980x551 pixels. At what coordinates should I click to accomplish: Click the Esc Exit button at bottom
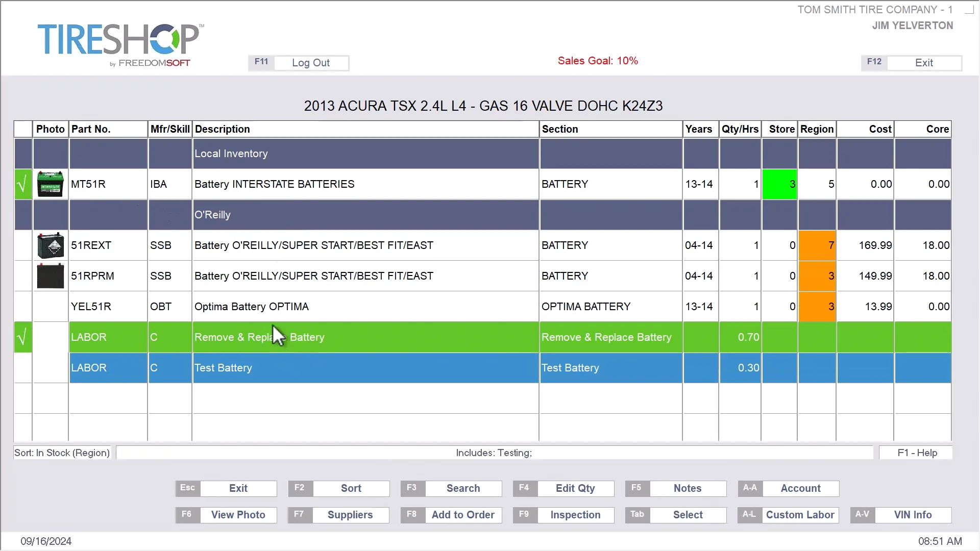tap(226, 488)
